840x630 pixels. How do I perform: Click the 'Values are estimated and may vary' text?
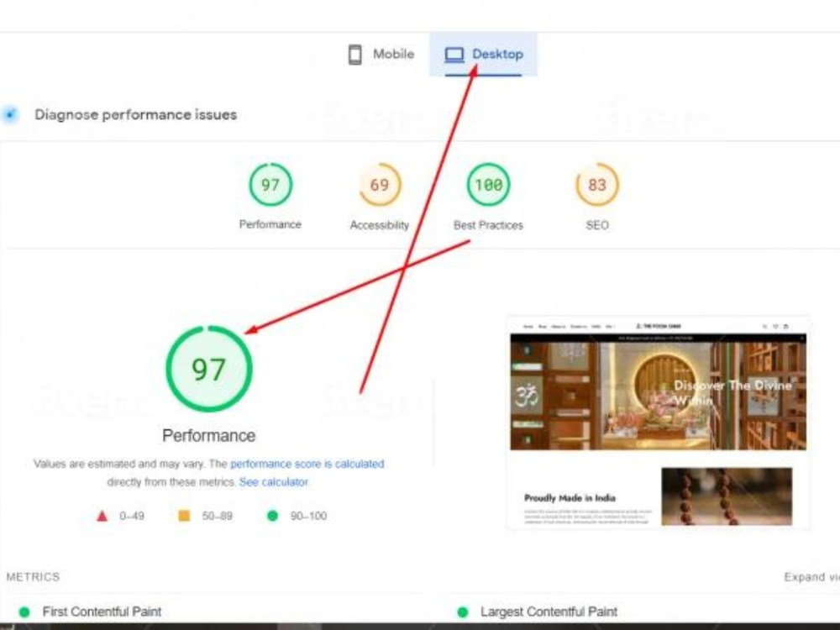[119, 464]
